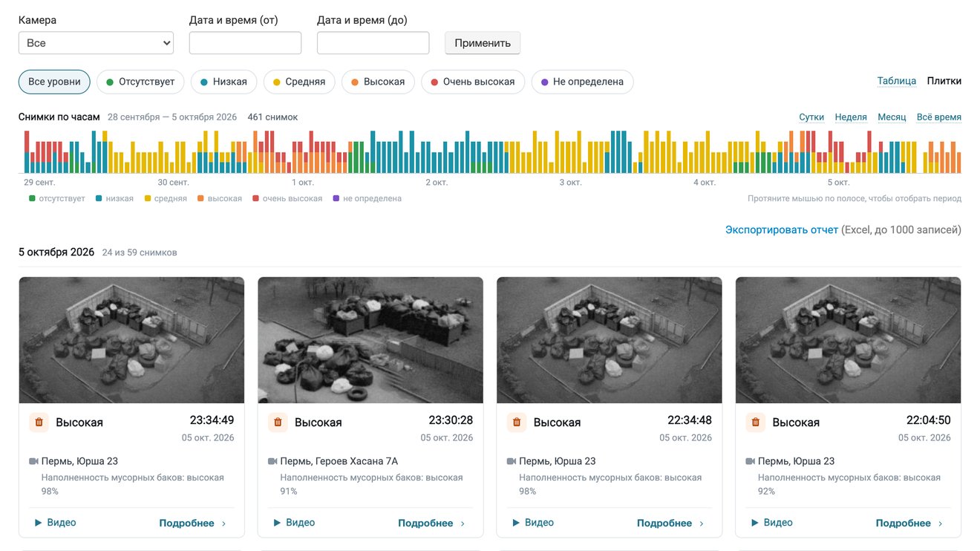
Task: Click the camera icon on 23:34:49 card
Action: point(33,461)
